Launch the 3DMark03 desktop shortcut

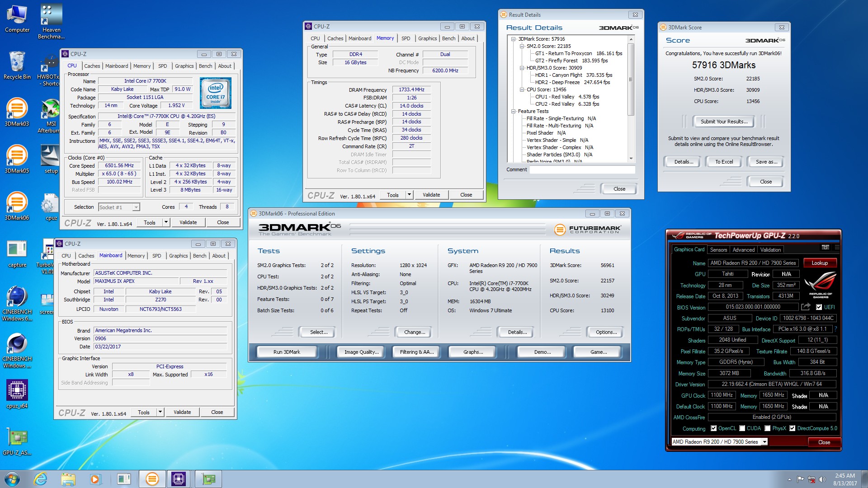pyautogui.click(x=17, y=112)
